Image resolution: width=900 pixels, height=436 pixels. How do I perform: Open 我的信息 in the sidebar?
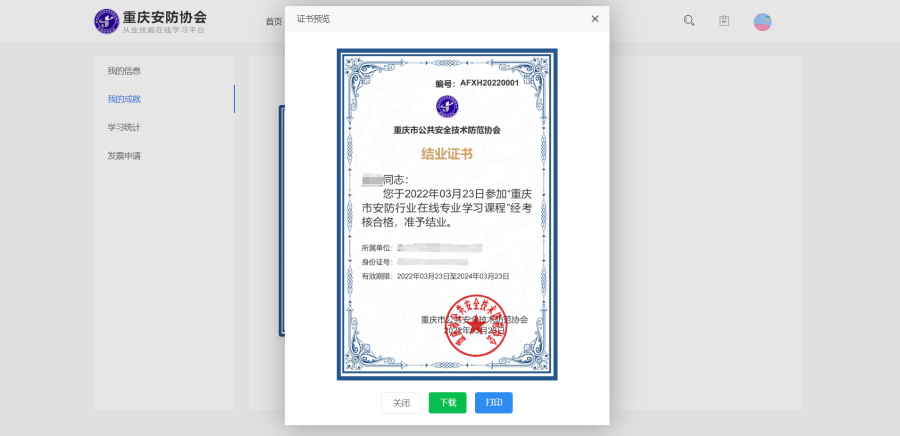coord(124,71)
